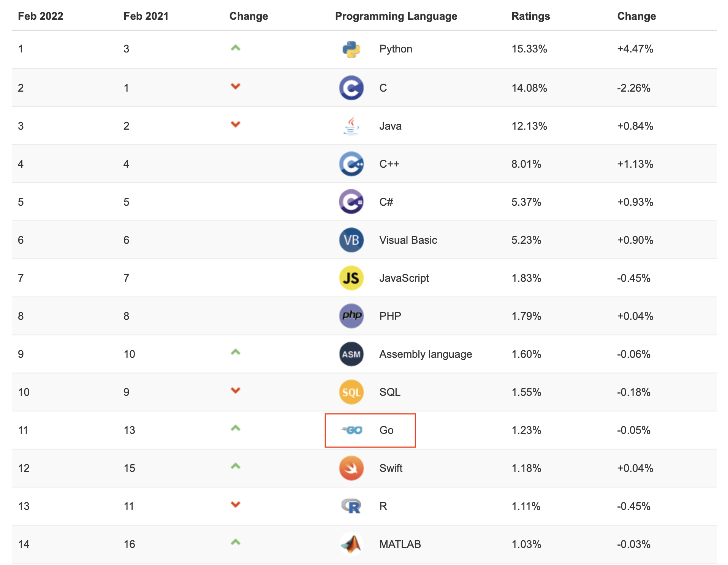The height and width of the screenshot is (565, 728).
Task: Click the C# logo icon
Action: click(351, 202)
